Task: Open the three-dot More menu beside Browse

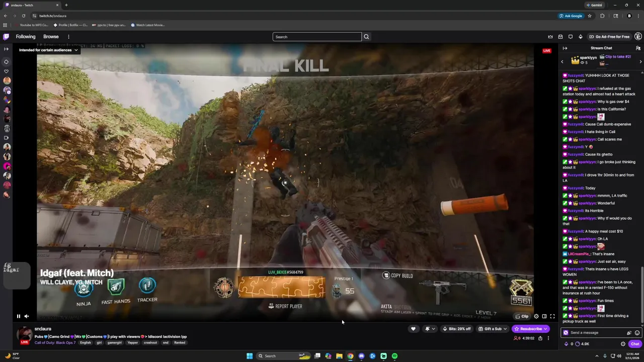Action: (68, 37)
